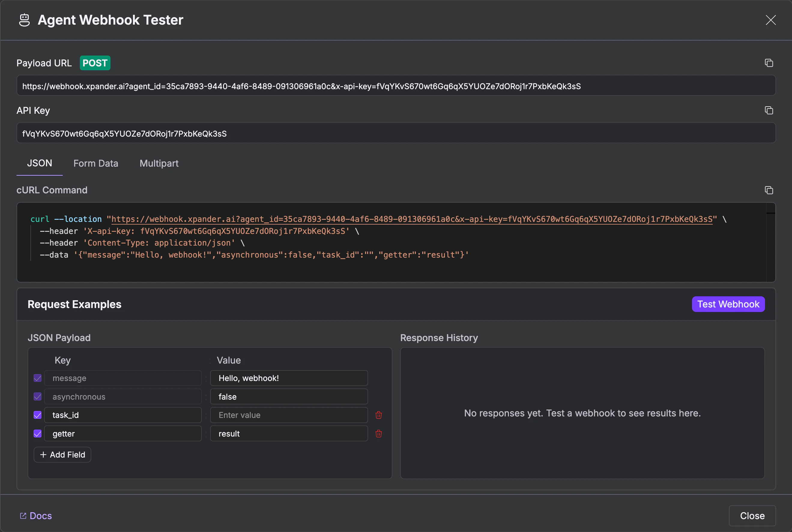The image size is (792, 532).
Task: Switch to the Form Data tab
Action: tap(96, 163)
